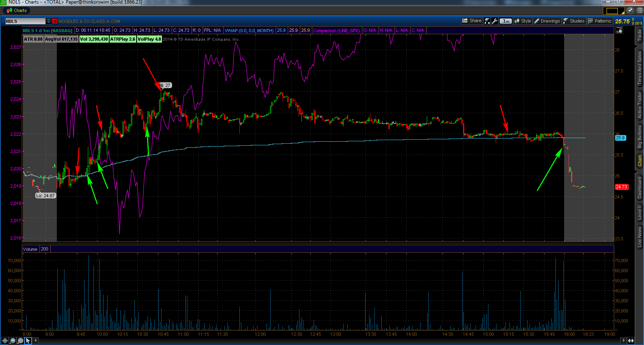Click the ATRPlay 2.6 label
This screenshot has width=644, height=345.
[123, 39]
